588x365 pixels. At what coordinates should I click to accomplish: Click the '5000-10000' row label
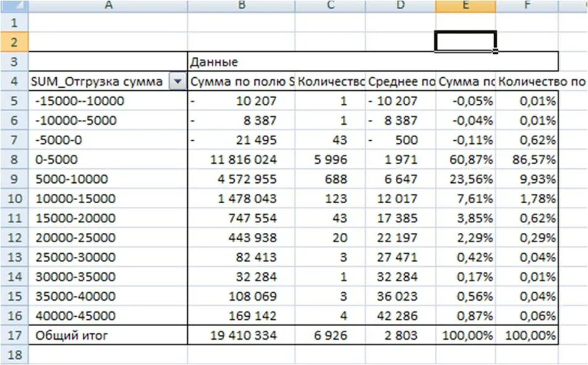pyautogui.click(x=108, y=178)
